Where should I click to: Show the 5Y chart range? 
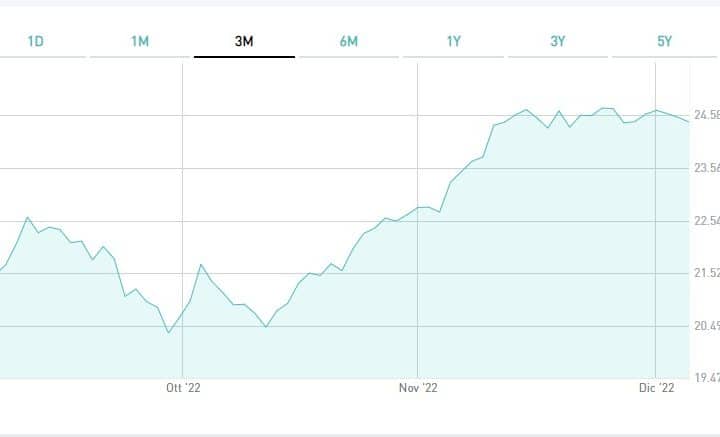tap(664, 41)
